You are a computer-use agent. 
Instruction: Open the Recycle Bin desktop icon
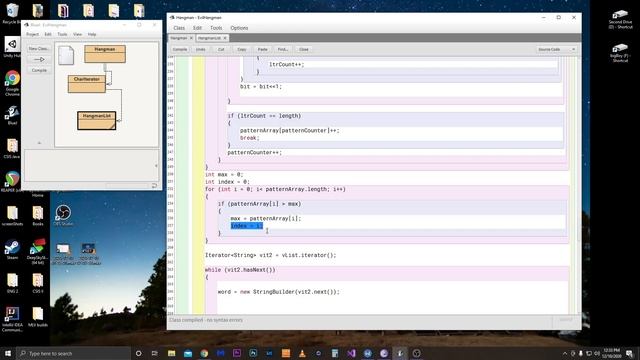(x=12, y=13)
